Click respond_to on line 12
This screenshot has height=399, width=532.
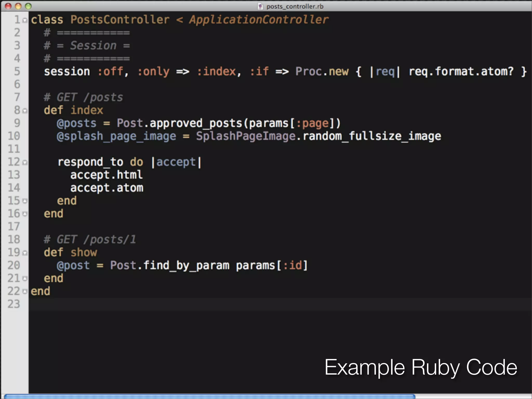coord(90,162)
